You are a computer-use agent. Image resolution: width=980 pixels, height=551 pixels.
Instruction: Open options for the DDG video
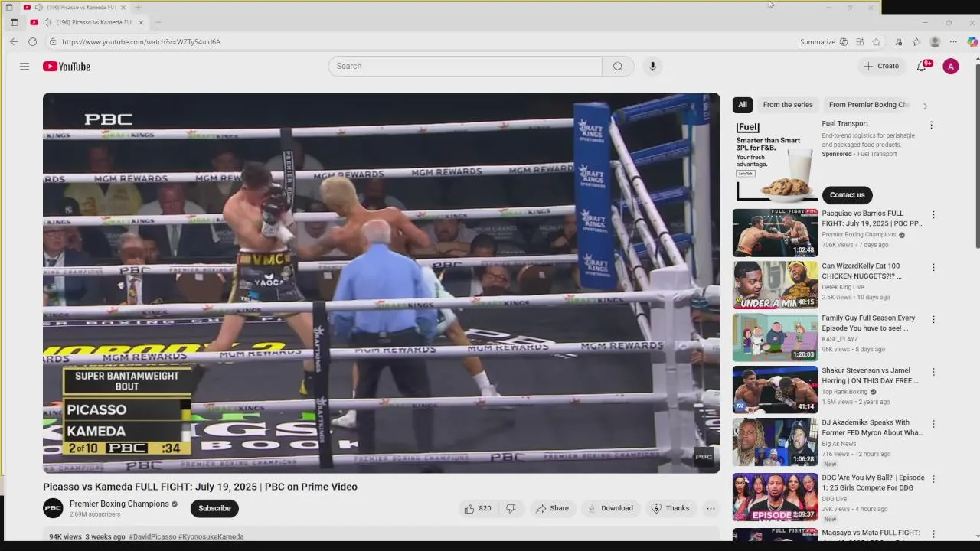[x=933, y=479]
